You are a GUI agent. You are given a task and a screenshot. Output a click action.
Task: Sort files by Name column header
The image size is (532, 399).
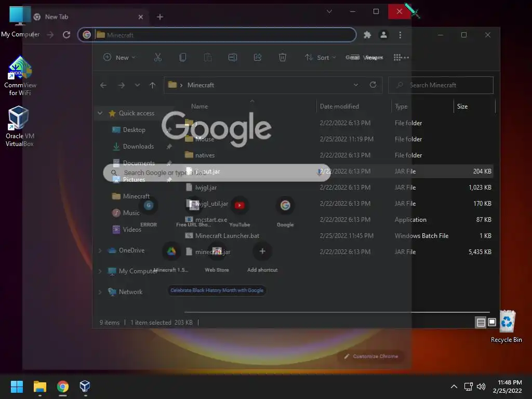pyautogui.click(x=199, y=106)
